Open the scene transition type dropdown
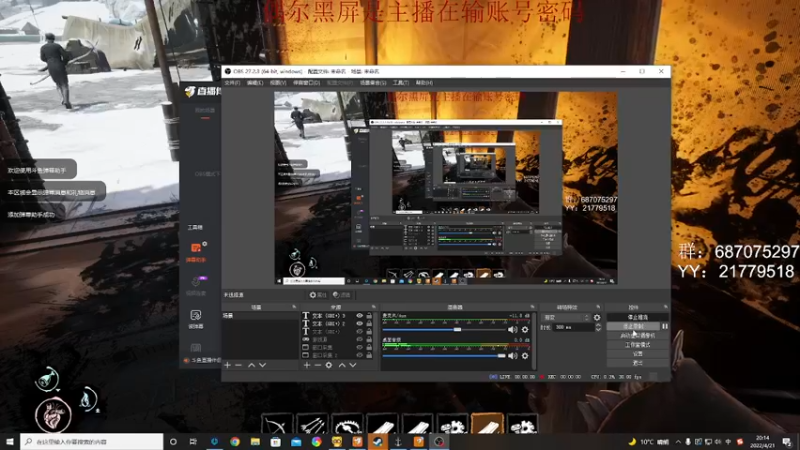The image size is (800, 450). tap(566, 317)
